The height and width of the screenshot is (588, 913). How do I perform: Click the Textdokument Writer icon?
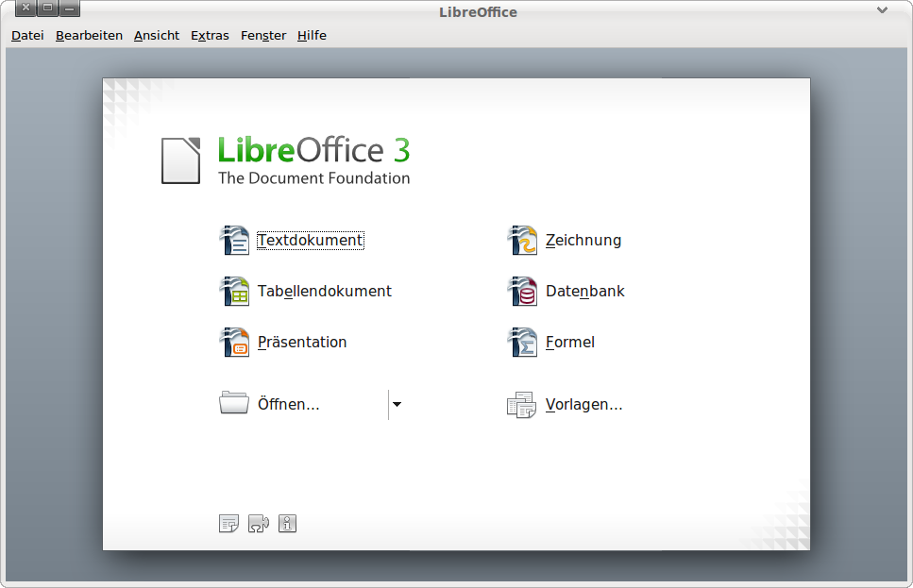[234, 241]
